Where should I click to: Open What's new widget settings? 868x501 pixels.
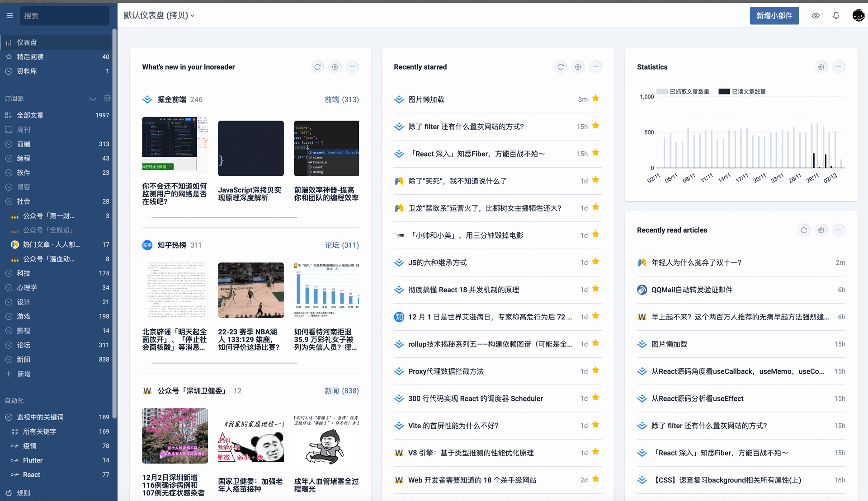click(335, 67)
